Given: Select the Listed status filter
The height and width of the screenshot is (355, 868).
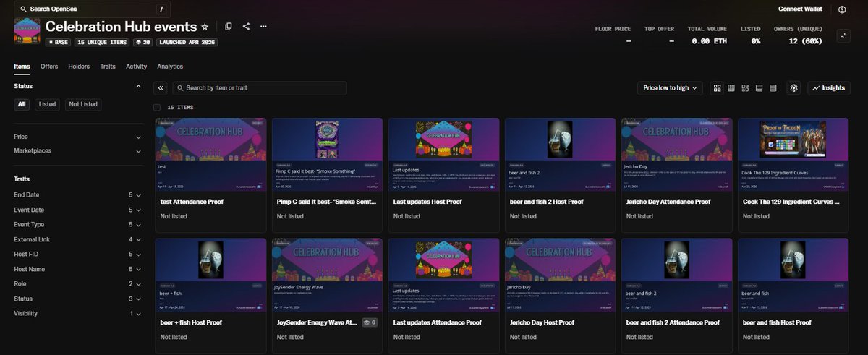Looking at the screenshot, I should [x=47, y=105].
